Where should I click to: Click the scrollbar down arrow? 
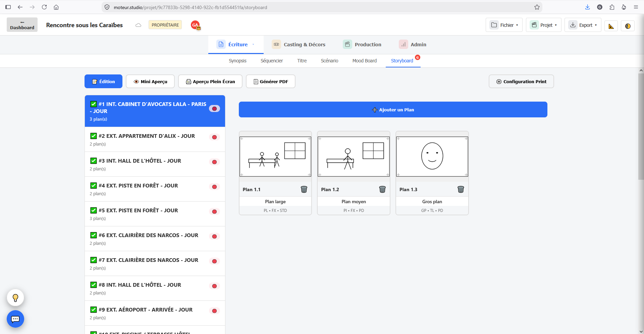(x=641, y=331)
